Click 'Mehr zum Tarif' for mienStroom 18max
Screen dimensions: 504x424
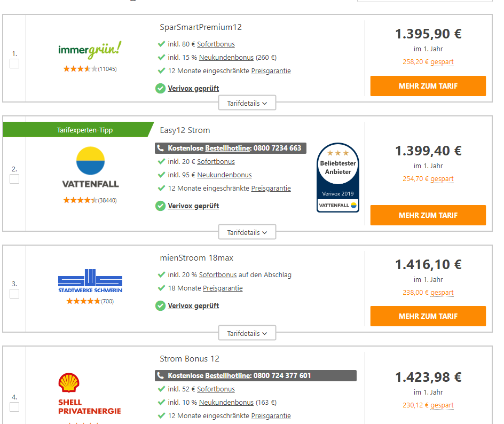click(428, 316)
